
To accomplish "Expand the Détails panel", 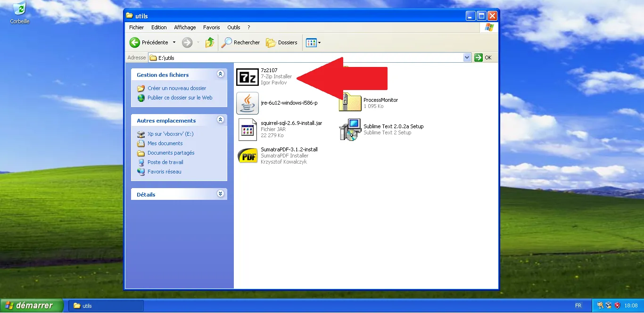I will tap(220, 193).
